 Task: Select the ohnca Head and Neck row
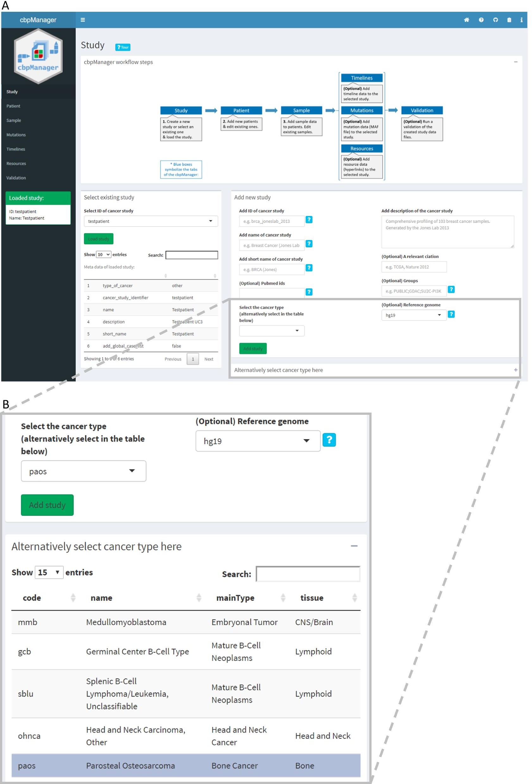[186, 736]
